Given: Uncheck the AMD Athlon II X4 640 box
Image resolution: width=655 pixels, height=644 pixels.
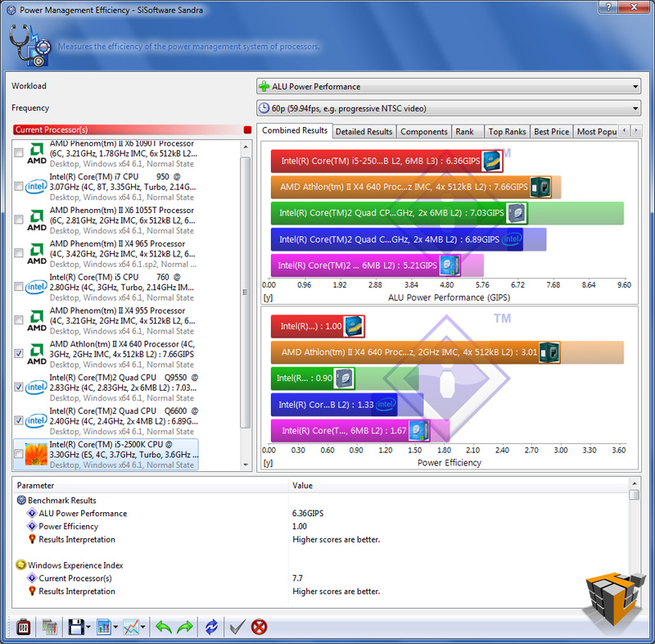Looking at the screenshot, I should point(18,354).
